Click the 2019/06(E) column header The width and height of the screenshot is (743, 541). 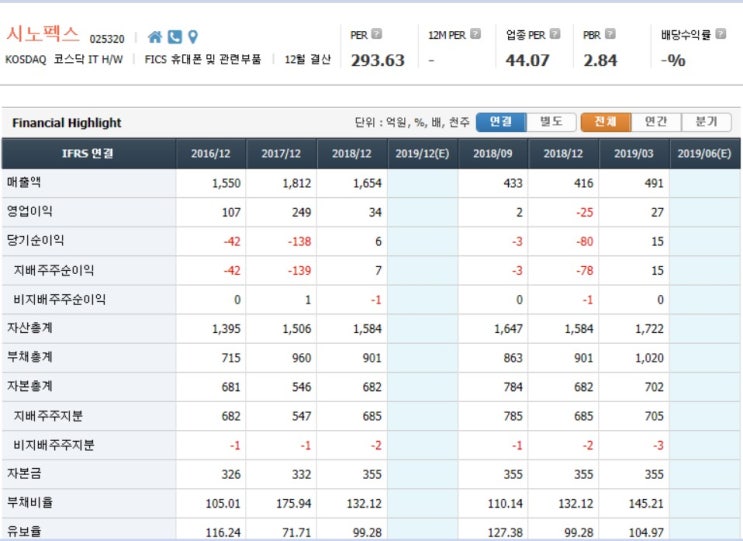click(x=705, y=153)
